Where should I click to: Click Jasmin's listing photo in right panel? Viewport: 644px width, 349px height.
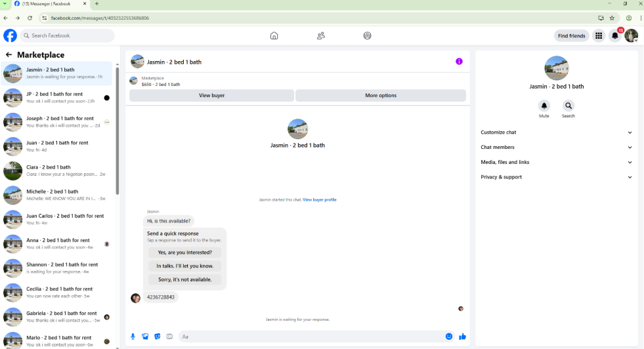(556, 68)
